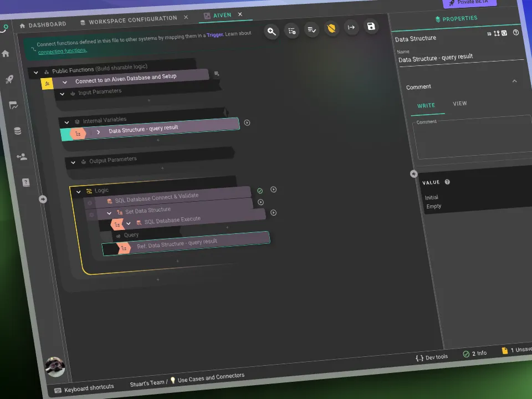Viewport: 532px width, 399px height.
Task: Click the save disk icon in toolbar
Action: [371, 27]
